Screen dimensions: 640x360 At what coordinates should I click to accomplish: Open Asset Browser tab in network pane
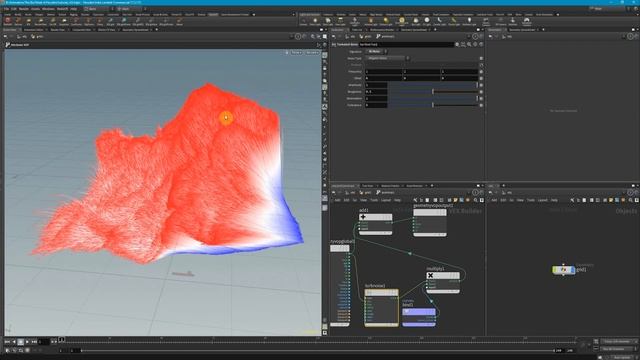[x=415, y=186]
